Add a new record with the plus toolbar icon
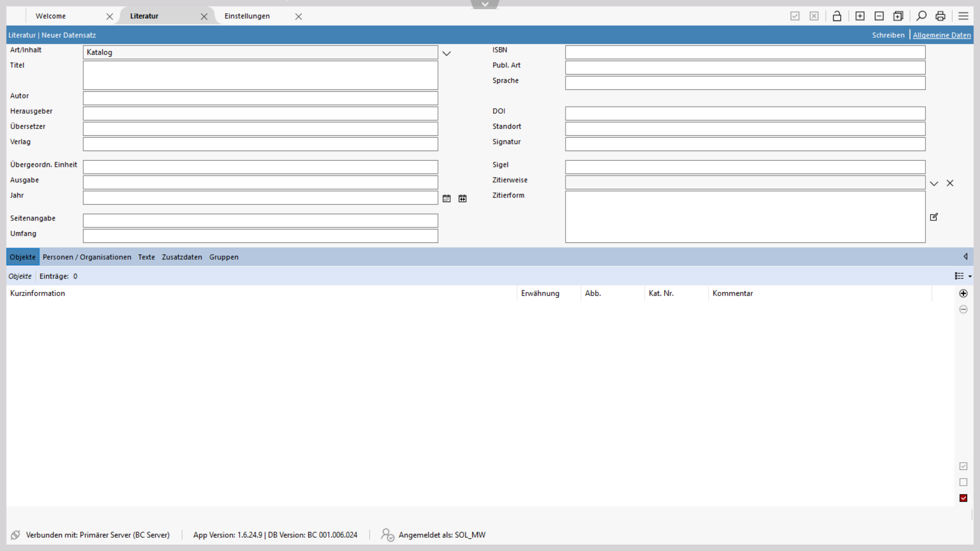This screenshot has height=551, width=980. point(860,16)
